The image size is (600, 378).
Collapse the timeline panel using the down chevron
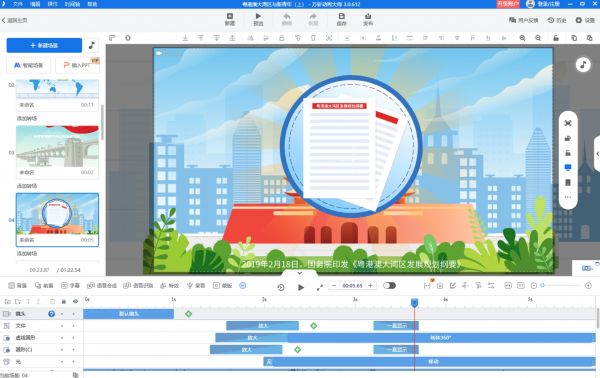300,273
